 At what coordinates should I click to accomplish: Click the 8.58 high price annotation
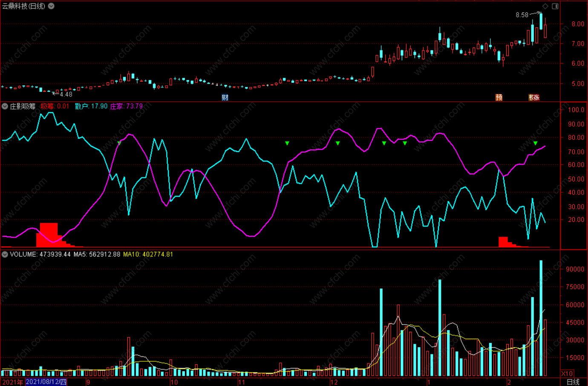[522, 15]
